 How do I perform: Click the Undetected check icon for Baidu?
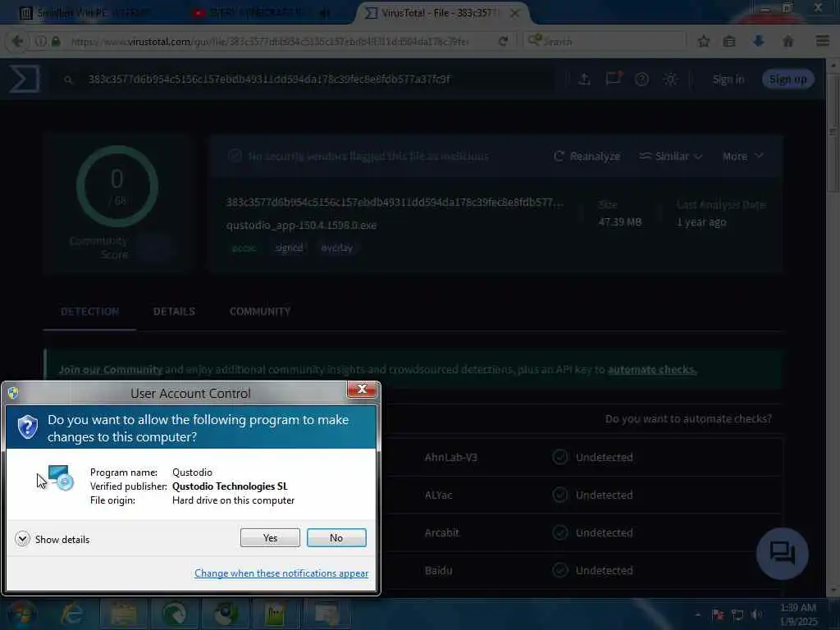pyautogui.click(x=559, y=570)
